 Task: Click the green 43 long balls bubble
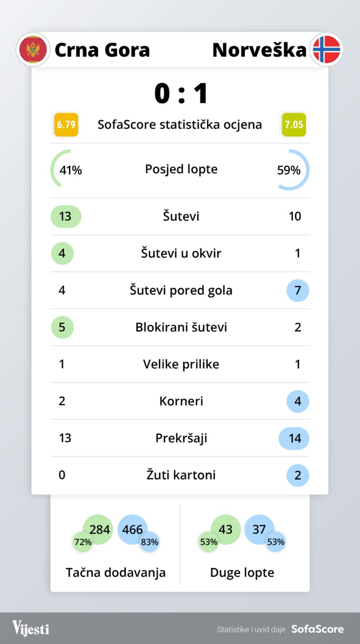tap(226, 529)
